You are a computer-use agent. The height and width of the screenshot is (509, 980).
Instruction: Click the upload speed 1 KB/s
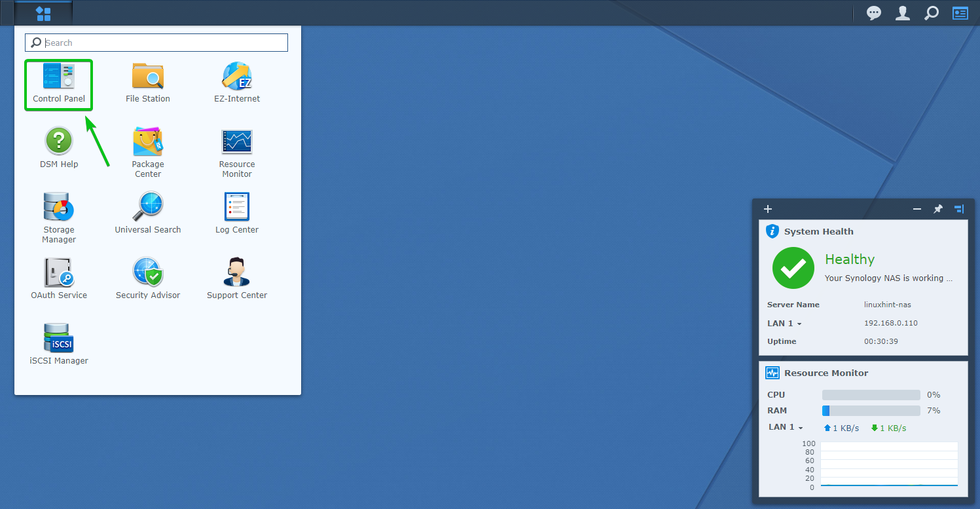point(841,428)
